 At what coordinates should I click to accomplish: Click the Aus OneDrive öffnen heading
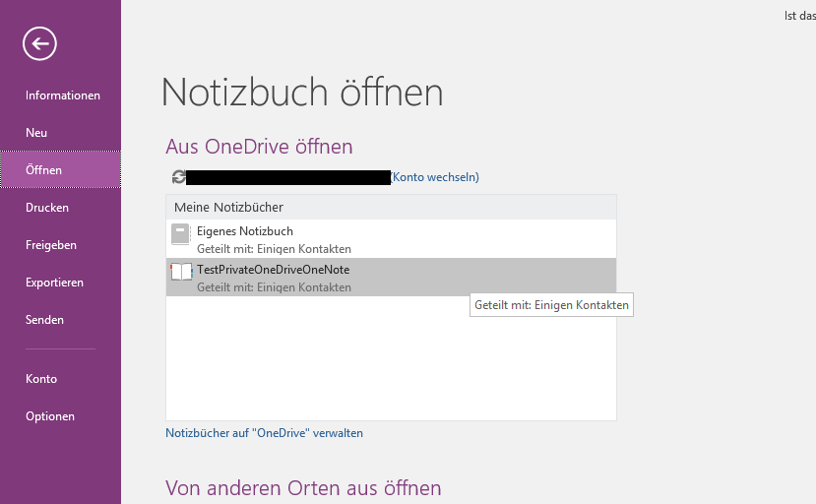[259, 147]
